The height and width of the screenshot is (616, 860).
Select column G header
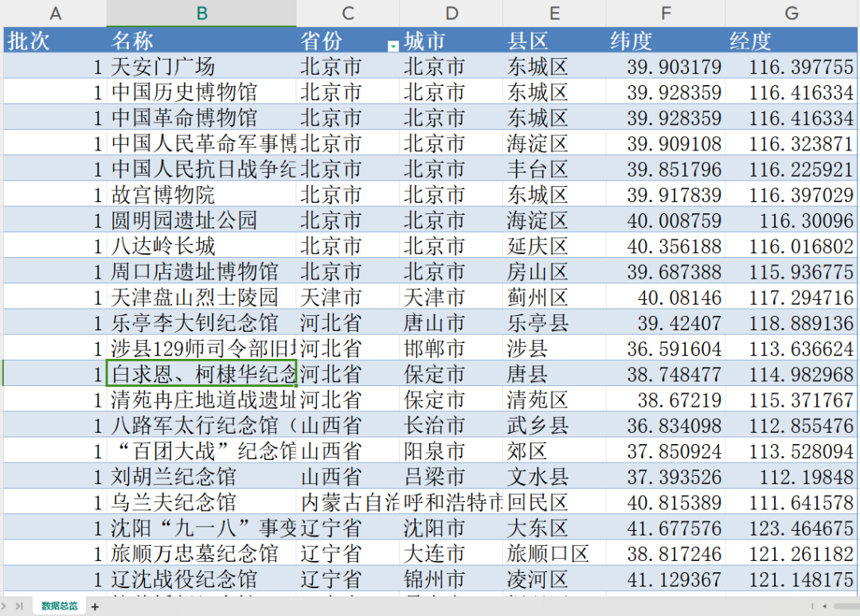pyautogui.click(x=791, y=14)
